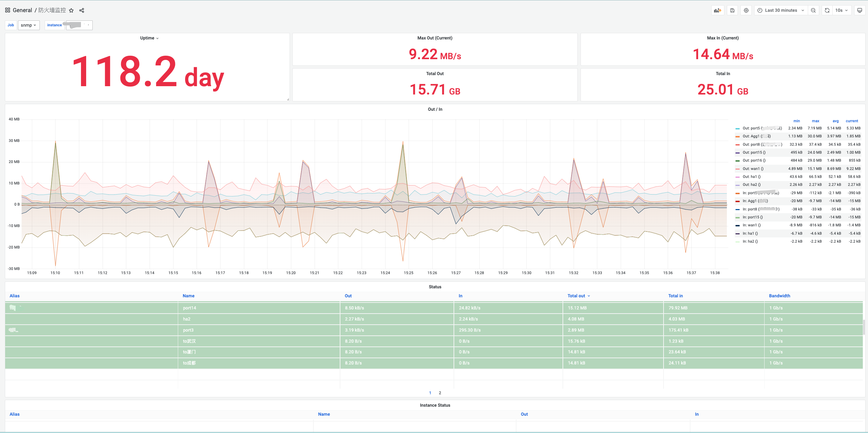Select the to武汉 name cell
The image size is (868, 433).
click(259, 341)
